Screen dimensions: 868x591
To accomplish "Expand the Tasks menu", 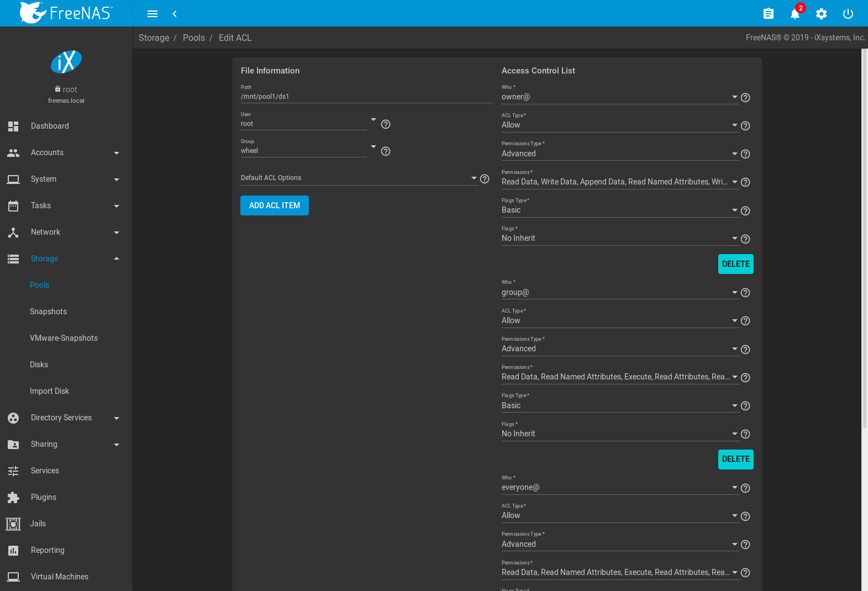I will click(x=66, y=205).
